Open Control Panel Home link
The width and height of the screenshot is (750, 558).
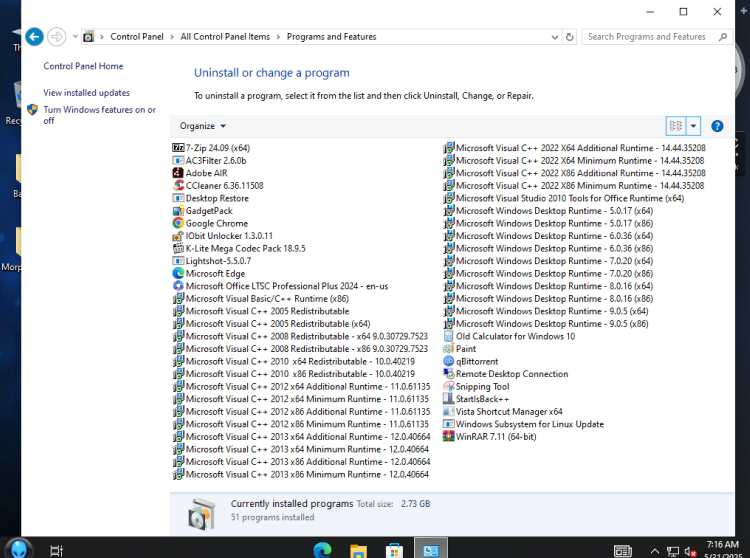pyautogui.click(x=83, y=66)
